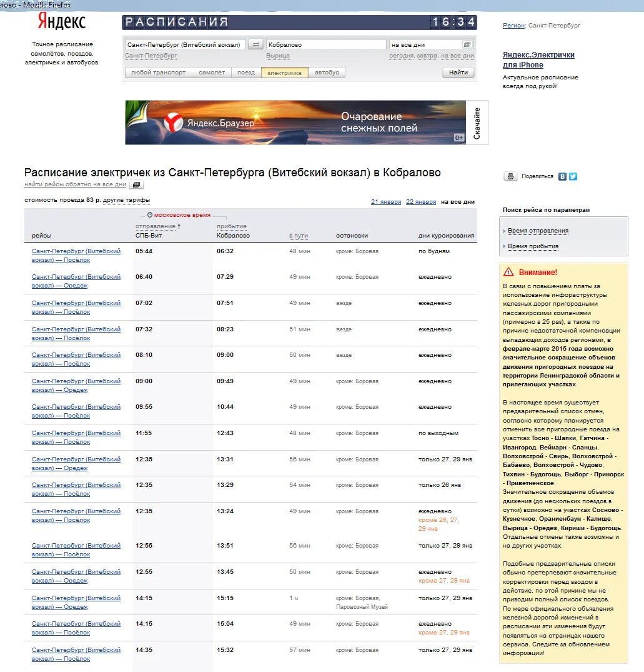Viewport: 644px width, 672px height.
Task: Open the 06:40 train to Оредеж link
Action: [76, 281]
